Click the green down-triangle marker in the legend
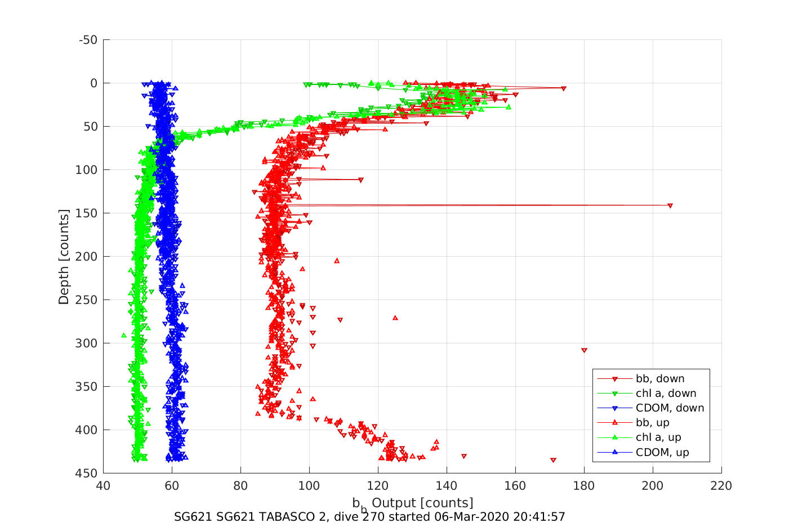Image resolution: width=798 pixels, height=532 pixels. coord(615,394)
